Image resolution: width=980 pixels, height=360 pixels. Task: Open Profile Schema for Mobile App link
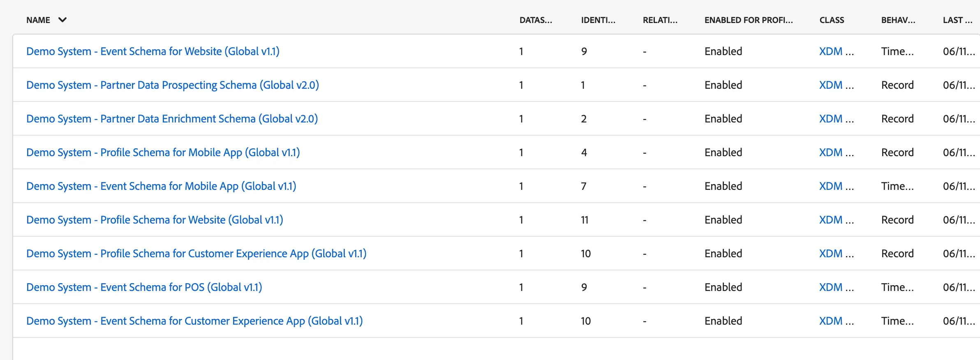[163, 152]
